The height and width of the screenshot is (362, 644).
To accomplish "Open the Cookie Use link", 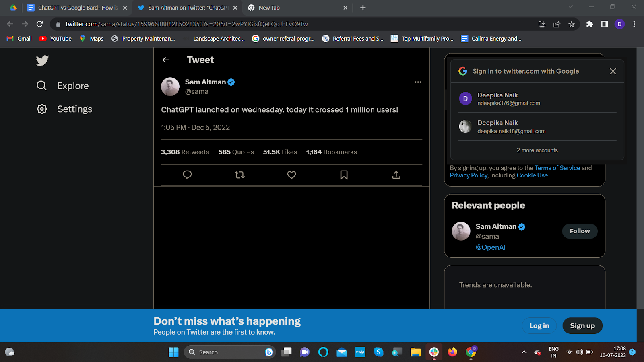I will click(533, 175).
